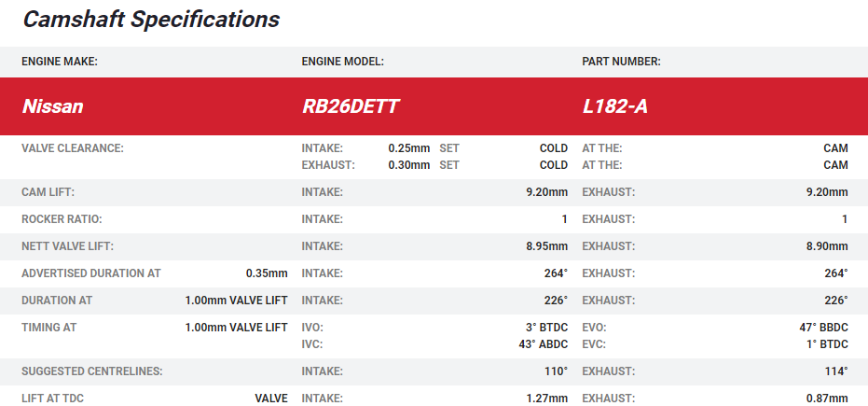Select the intake lift at TDC 1.27mm
The image size is (868, 406).
point(546,399)
